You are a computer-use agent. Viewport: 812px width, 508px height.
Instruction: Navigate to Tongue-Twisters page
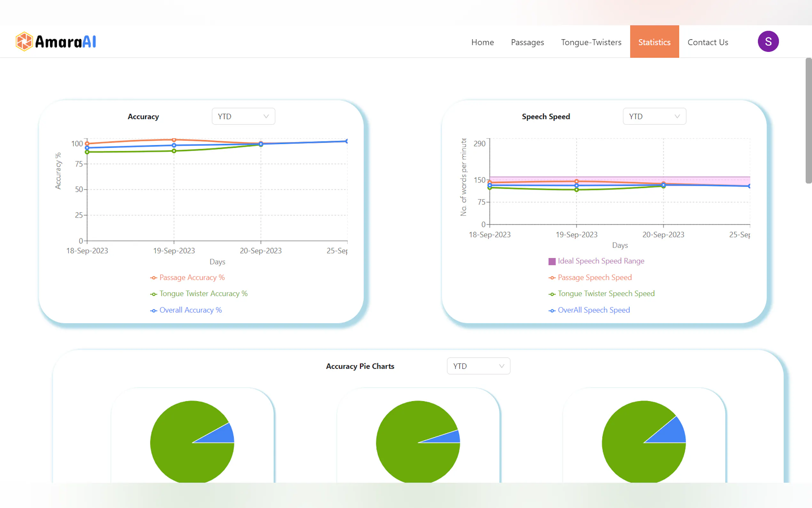click(x=591, y=42)
